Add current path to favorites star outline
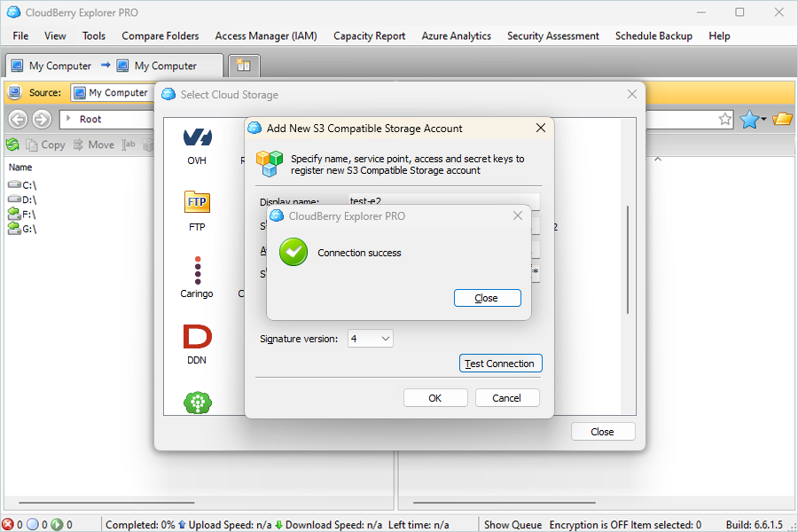This screenshot has height=532, width=798. [725, 120]
